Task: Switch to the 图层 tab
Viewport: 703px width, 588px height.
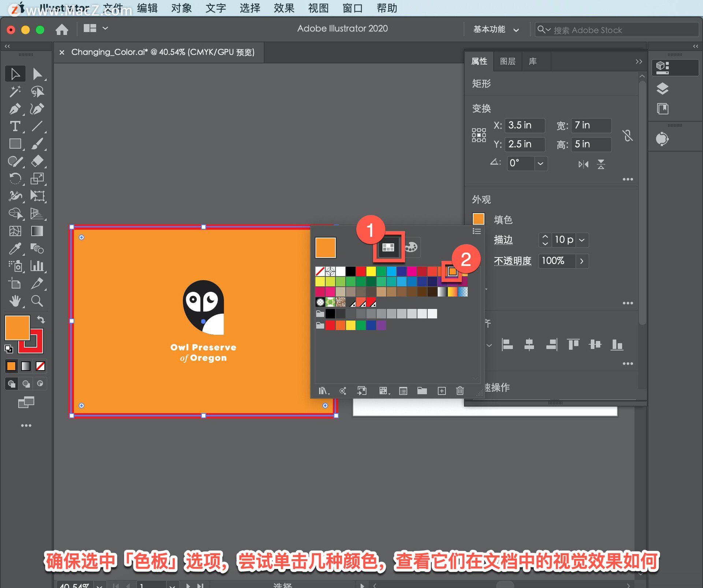Action: coord(507,61)
